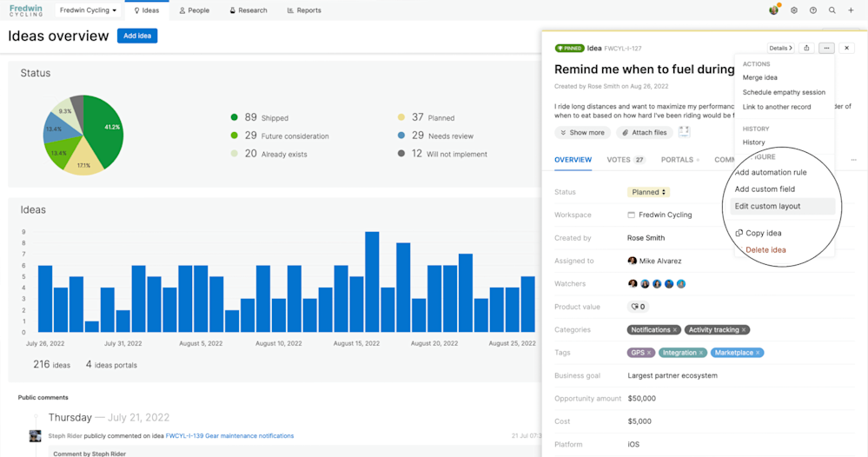Open the three-dot more options button
Image resolution: width=868 pixels, height=457 pixels.
click(x=826, y=48)
